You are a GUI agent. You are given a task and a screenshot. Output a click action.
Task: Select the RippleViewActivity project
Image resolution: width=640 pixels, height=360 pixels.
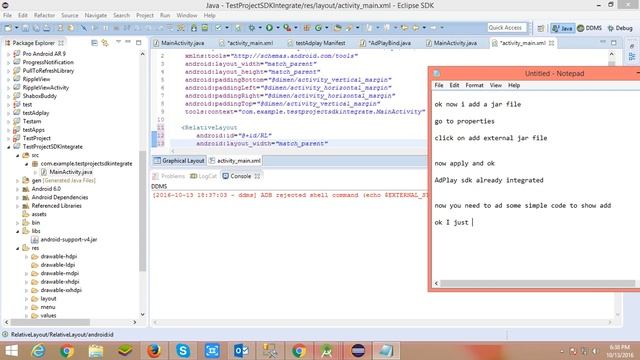pos(42,88)
